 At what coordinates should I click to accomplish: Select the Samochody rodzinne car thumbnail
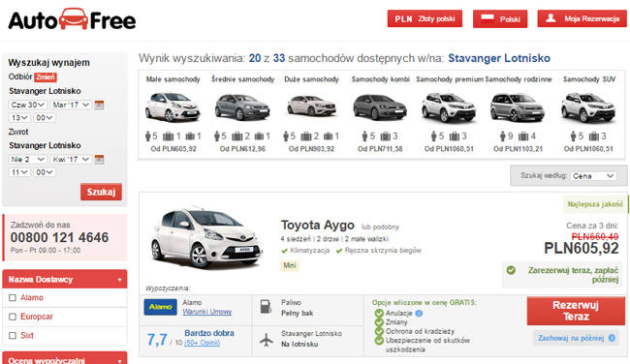518,107
